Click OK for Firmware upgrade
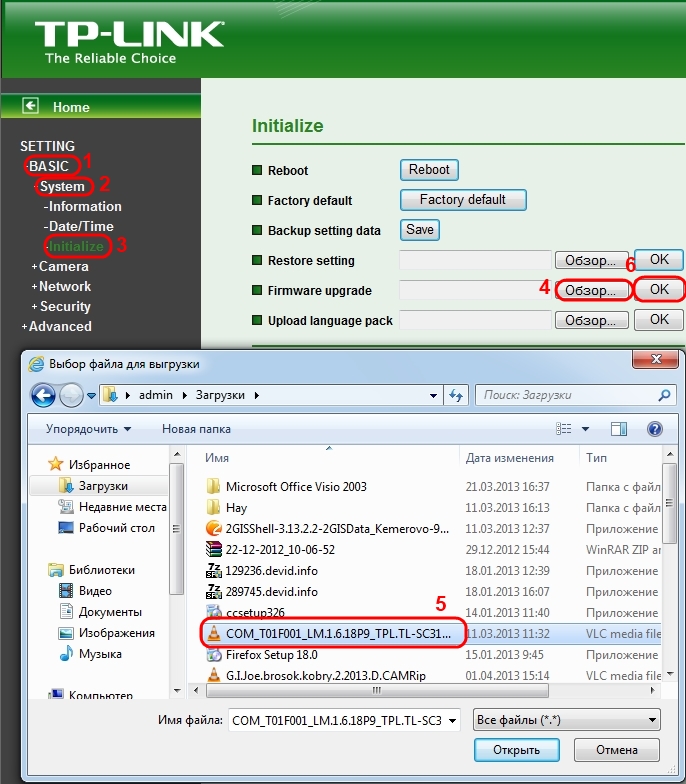The width and height of the screenshot is (686, 784). [659, 290]
